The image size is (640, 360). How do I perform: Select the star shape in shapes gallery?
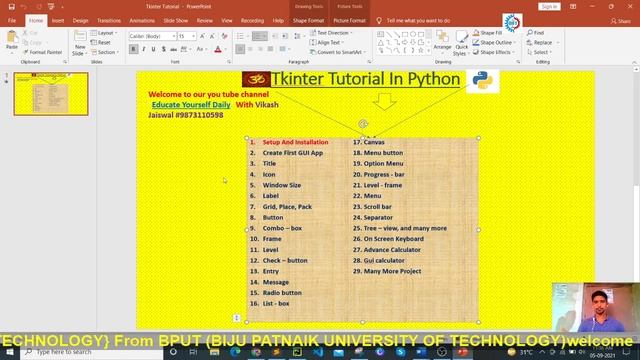tap(420, 51)
